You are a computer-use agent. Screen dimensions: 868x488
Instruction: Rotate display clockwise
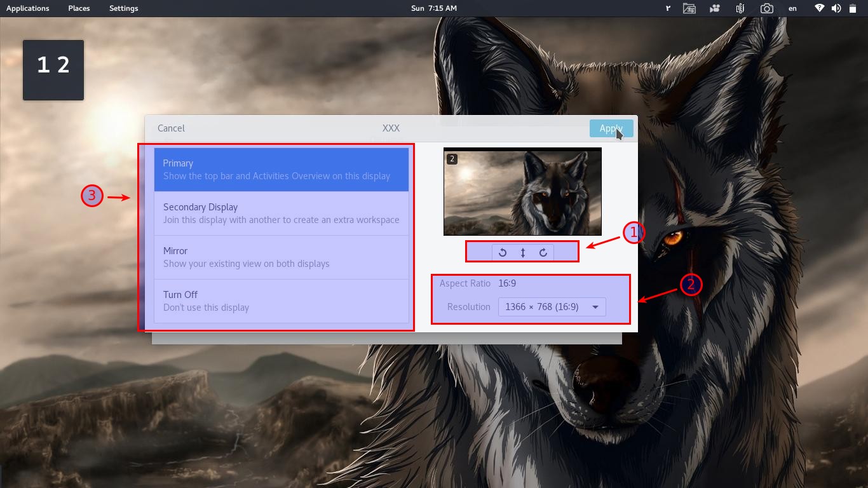(x=543, y=252)
